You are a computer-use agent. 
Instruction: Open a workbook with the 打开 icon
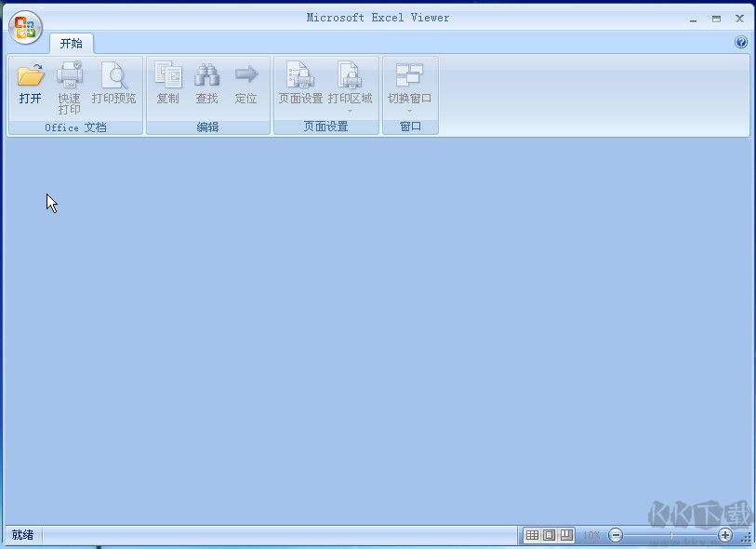click(x=30, y=84)
